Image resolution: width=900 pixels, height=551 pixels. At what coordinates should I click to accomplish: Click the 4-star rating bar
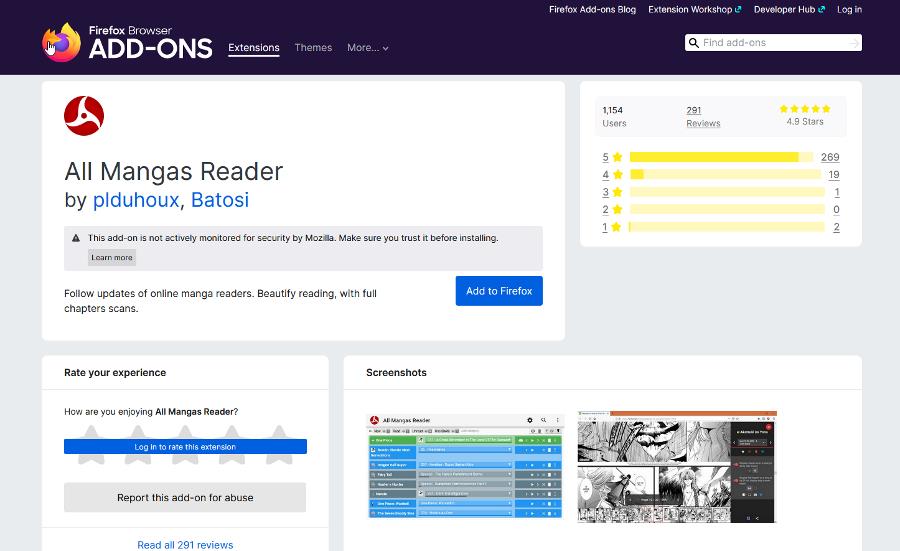pyautogui.click(x=726, y=174)
